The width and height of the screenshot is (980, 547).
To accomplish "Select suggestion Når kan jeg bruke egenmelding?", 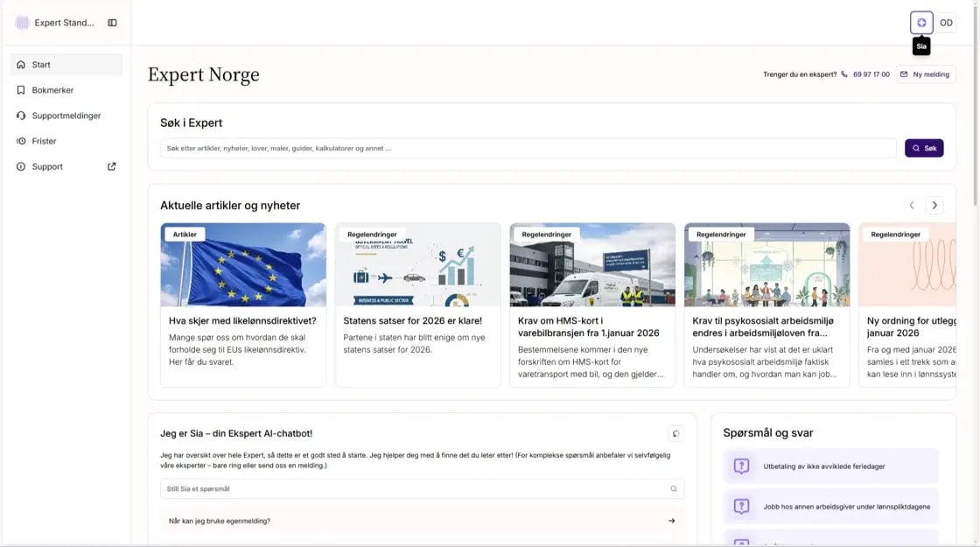I will click(x=422, y=521).
